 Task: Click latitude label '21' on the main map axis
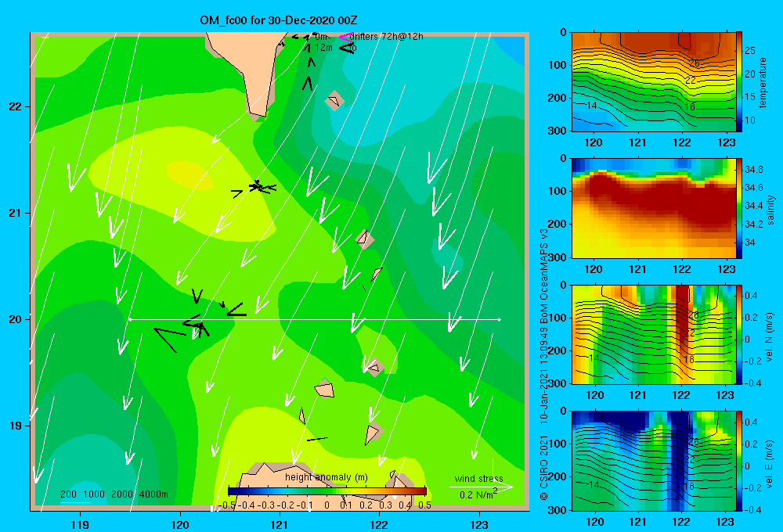tap(16, 213)
